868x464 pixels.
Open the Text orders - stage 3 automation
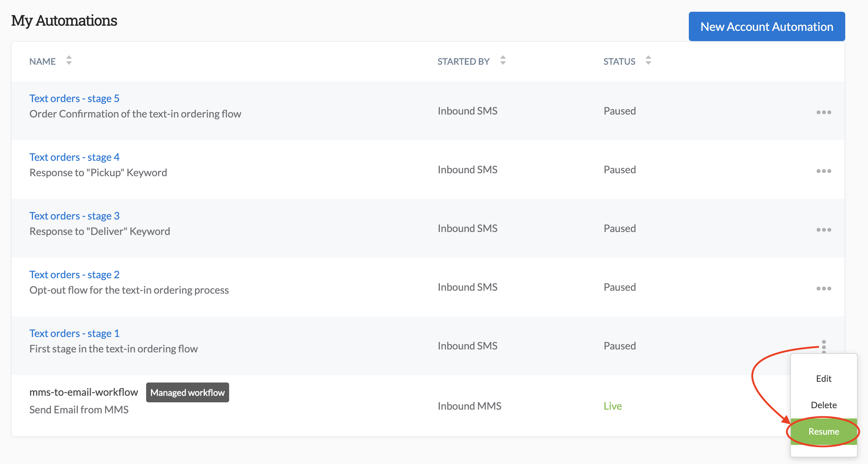[x=74, y=216]
